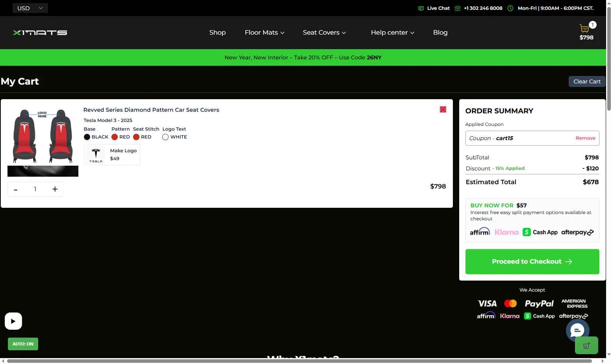Click the horizontal scrollbar at bottom
Viewport: 612px width, 364px height.
[x=299, y=361]
